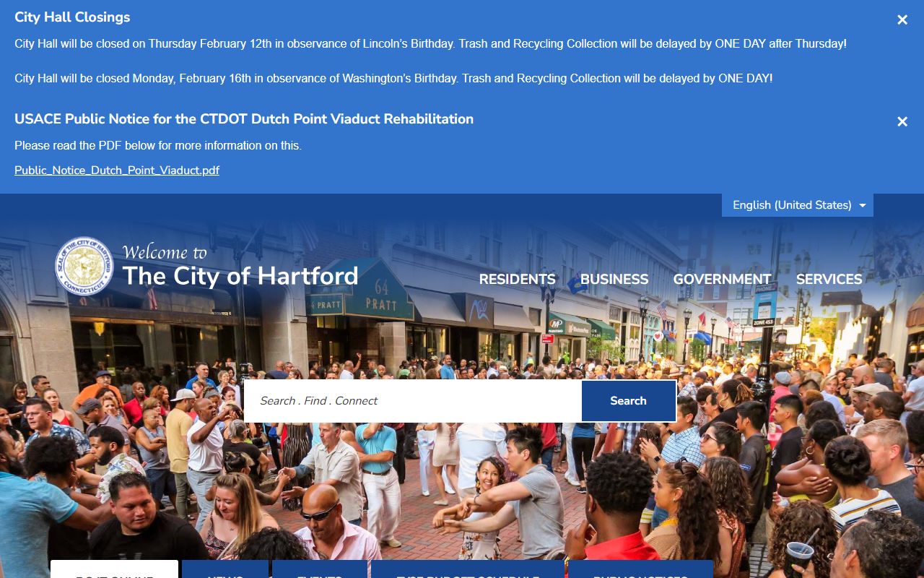
Task: Click the Lincoln's Birthday closure notice text
Action: coord(430,44)
